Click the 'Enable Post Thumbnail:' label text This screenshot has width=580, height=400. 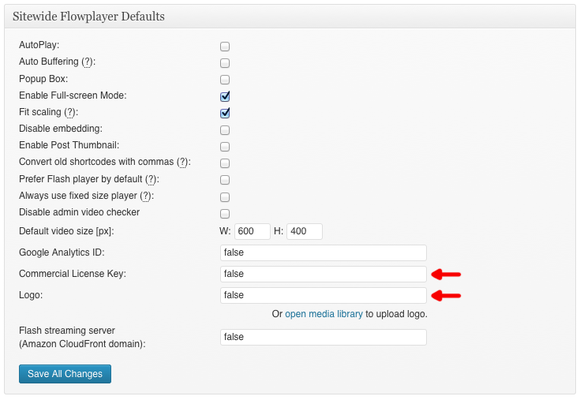pyautogui.click(x=69, y=145)
